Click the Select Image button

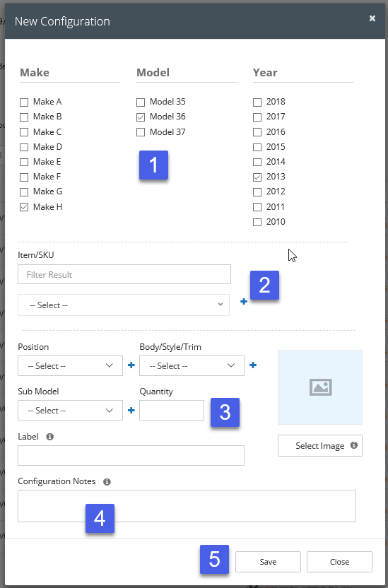(x=319, y=445)
